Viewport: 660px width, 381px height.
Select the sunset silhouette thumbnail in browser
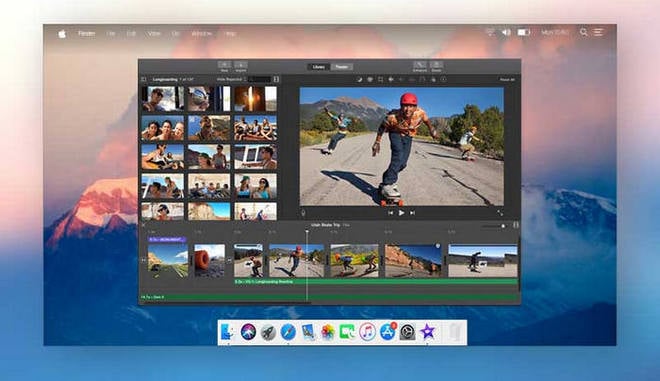click(x=255, y=99)
